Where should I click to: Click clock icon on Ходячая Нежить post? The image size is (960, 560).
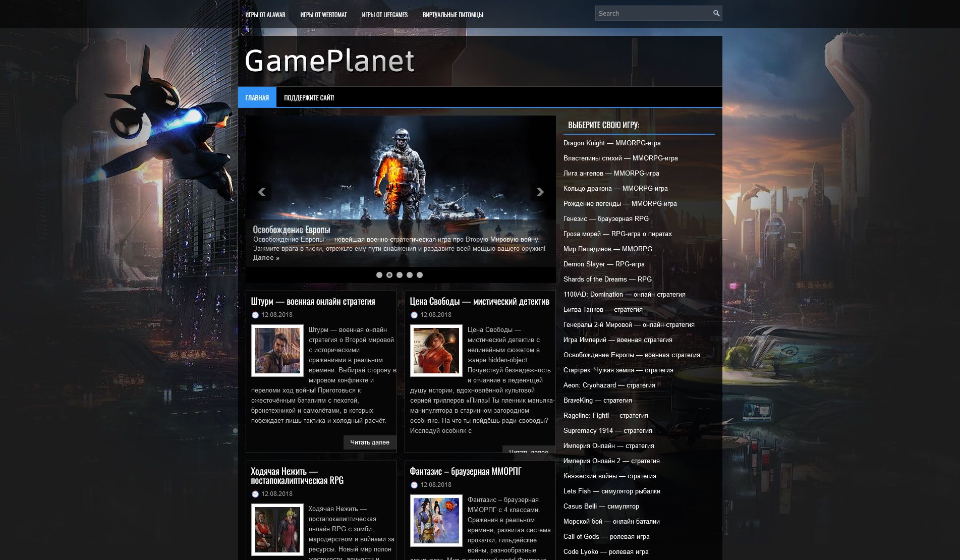click(x=255, y=494)
